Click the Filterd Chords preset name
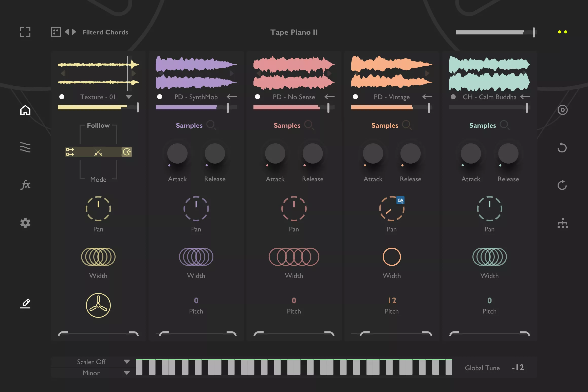 (x=105, y=32)
